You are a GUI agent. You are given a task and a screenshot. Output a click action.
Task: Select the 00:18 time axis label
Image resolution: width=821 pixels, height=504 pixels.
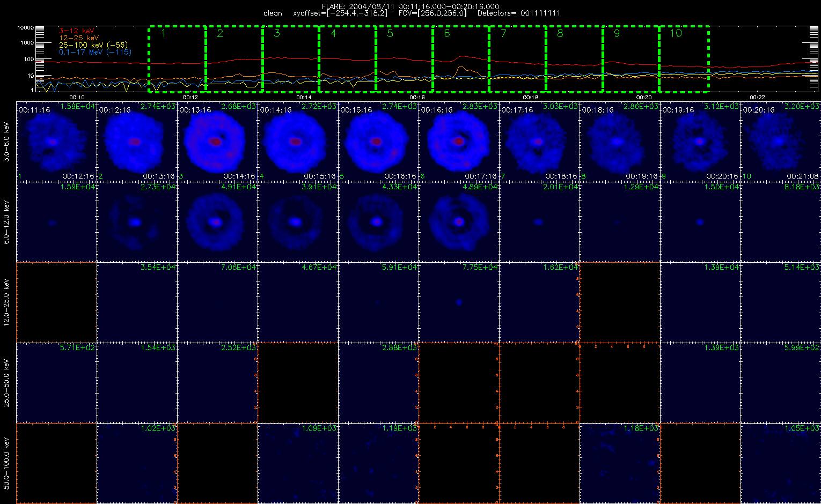pyautogui.click(x=530, y=97)
